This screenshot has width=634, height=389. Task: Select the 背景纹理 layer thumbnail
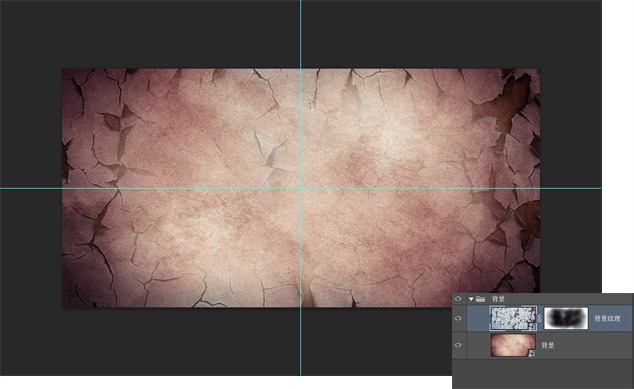(x=513, y=318)
